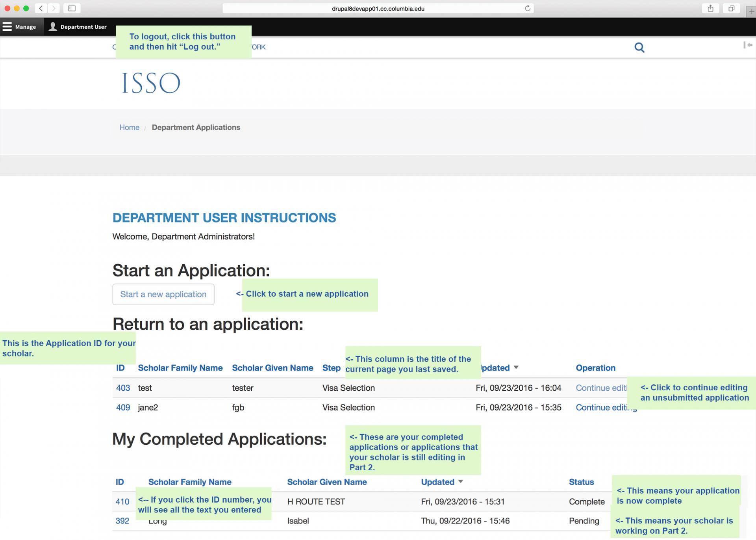Continue editing the jane2 application

[606, 407]
